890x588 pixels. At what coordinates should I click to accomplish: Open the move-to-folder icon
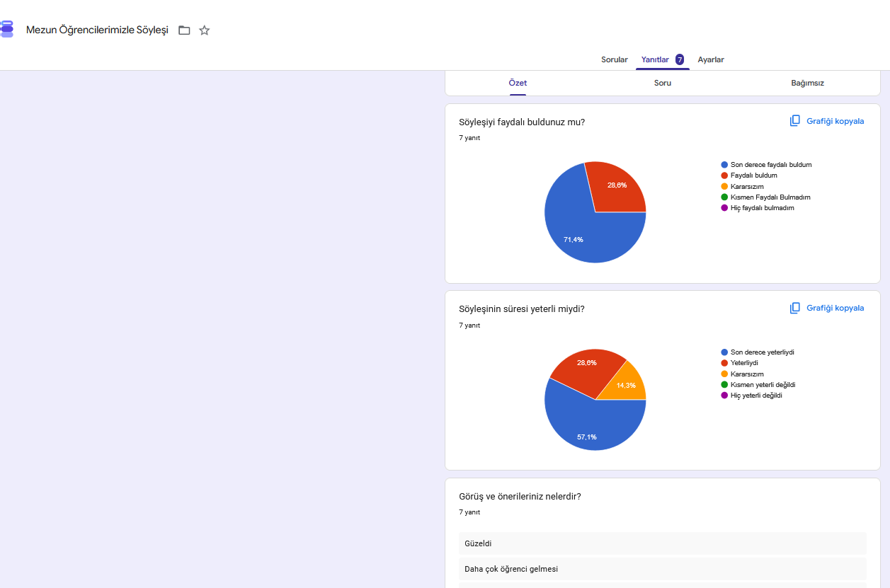tap(184, 30)
